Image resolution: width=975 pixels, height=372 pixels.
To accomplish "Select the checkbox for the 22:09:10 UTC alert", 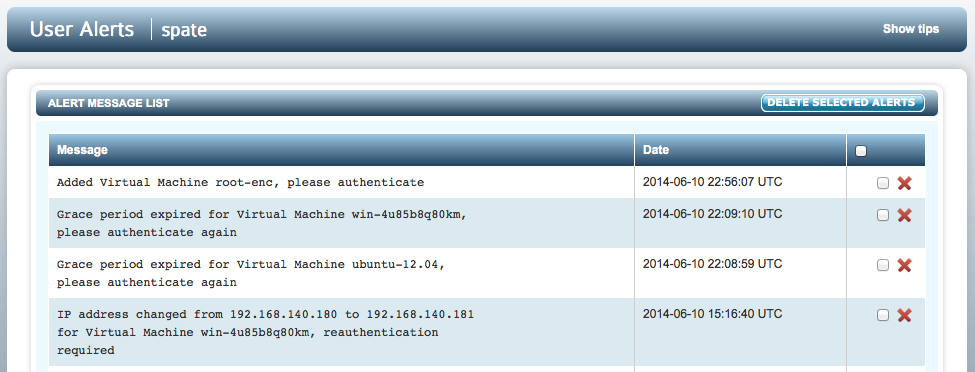I will [x=882, y=215].
